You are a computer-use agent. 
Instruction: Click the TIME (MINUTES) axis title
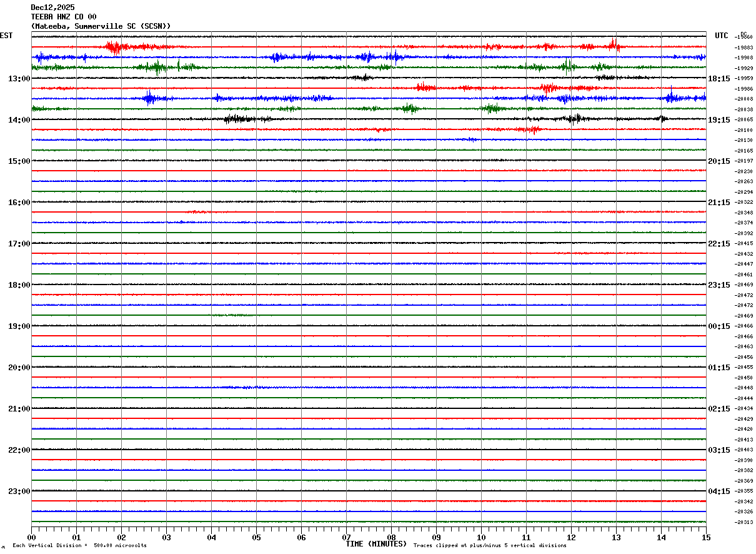(x=376, y=544)
